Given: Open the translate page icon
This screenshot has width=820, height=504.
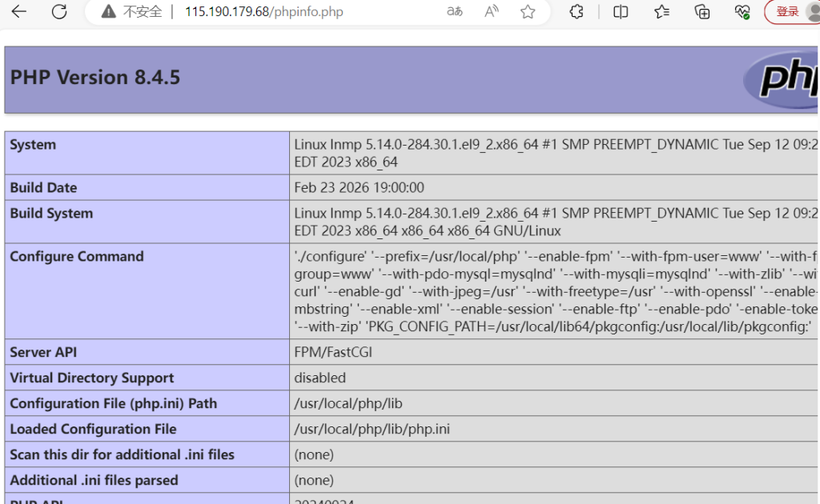Looking at the screenshot, I should (x=454, y=12).
